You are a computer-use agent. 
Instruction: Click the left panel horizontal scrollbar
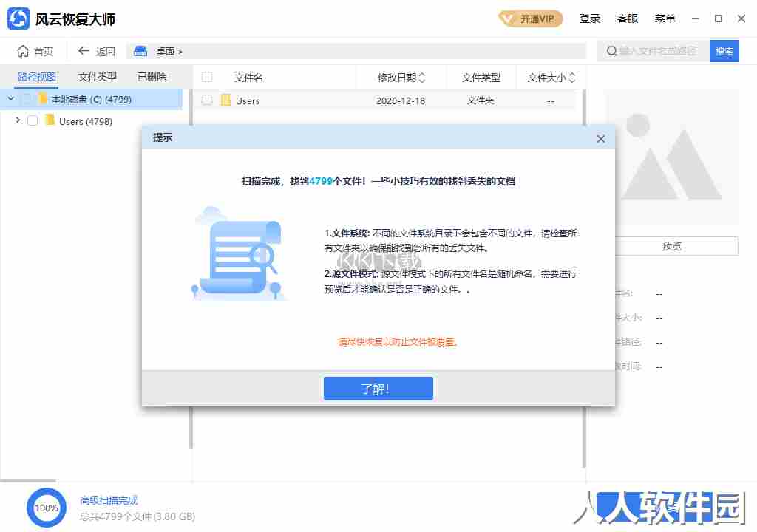[x=28, y=480]
